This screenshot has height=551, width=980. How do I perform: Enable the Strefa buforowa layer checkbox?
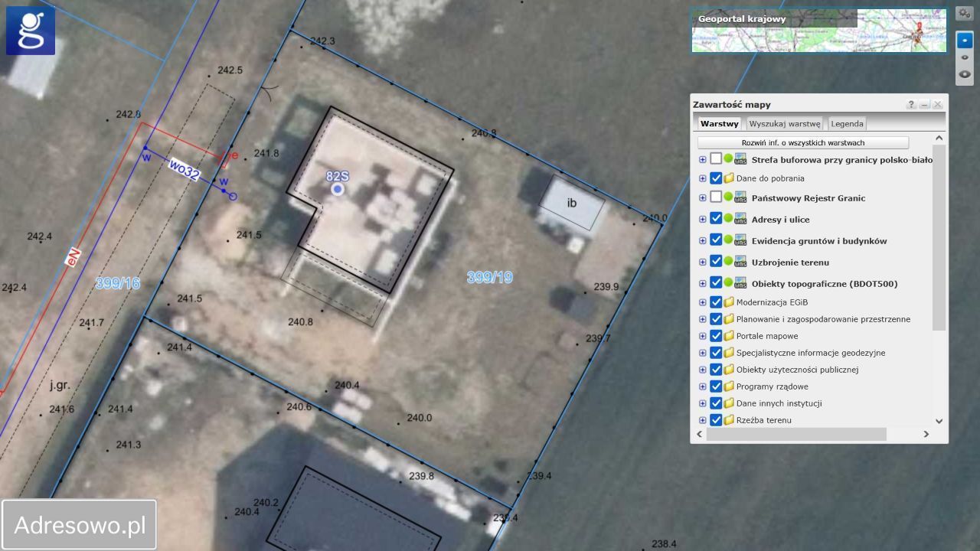716,159
